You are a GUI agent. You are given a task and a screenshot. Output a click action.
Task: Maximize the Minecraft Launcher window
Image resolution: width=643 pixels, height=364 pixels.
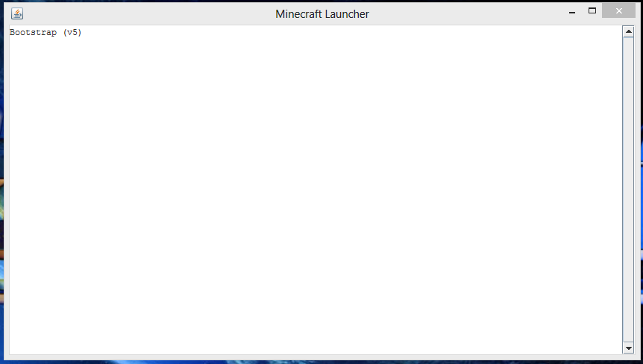click(592, 11)
